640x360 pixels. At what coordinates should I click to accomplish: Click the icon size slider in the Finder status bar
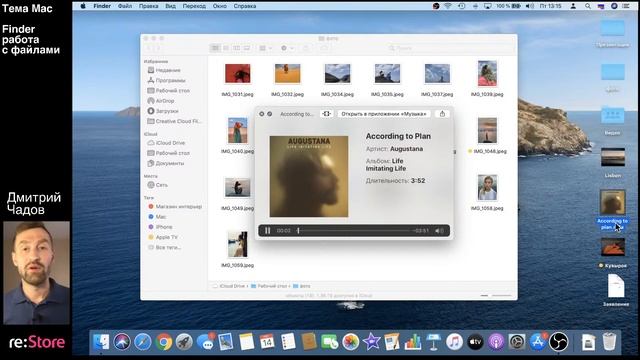click(x=496, y=296)
